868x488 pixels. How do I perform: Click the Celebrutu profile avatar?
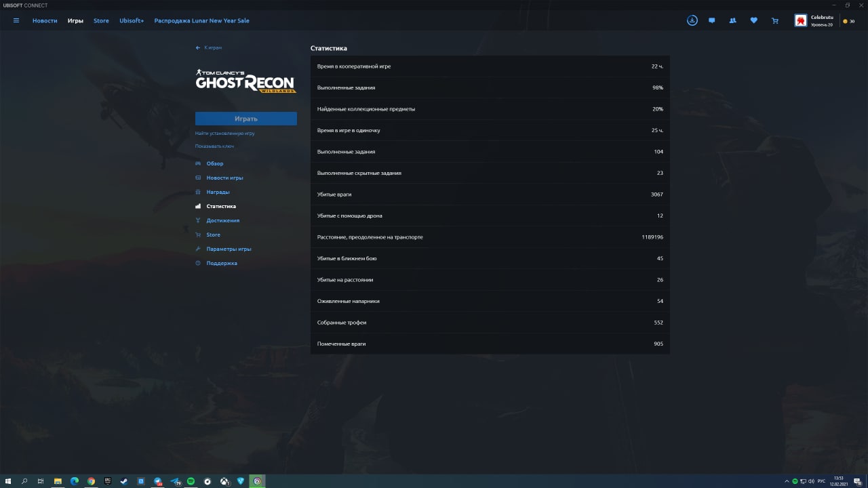801,21
